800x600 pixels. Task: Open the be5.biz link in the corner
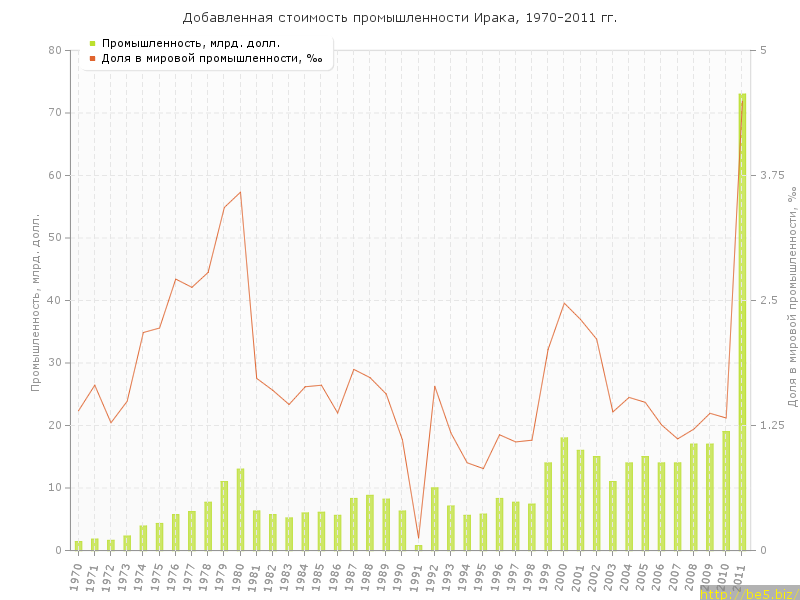pos(749,593)
